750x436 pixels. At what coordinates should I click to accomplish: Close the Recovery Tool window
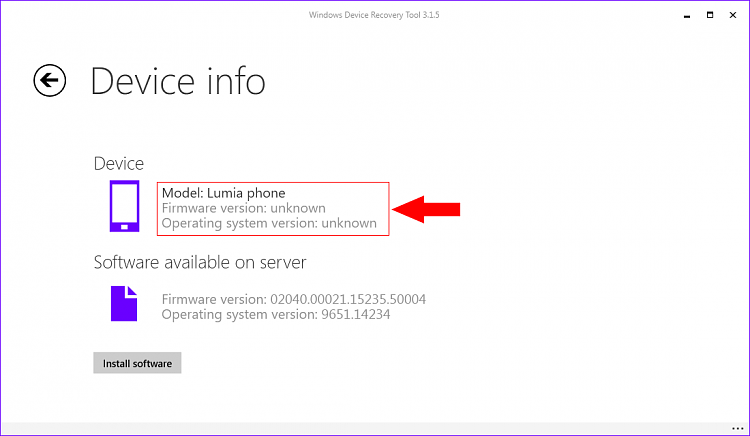pyautogui.click(x=733, y=15)
